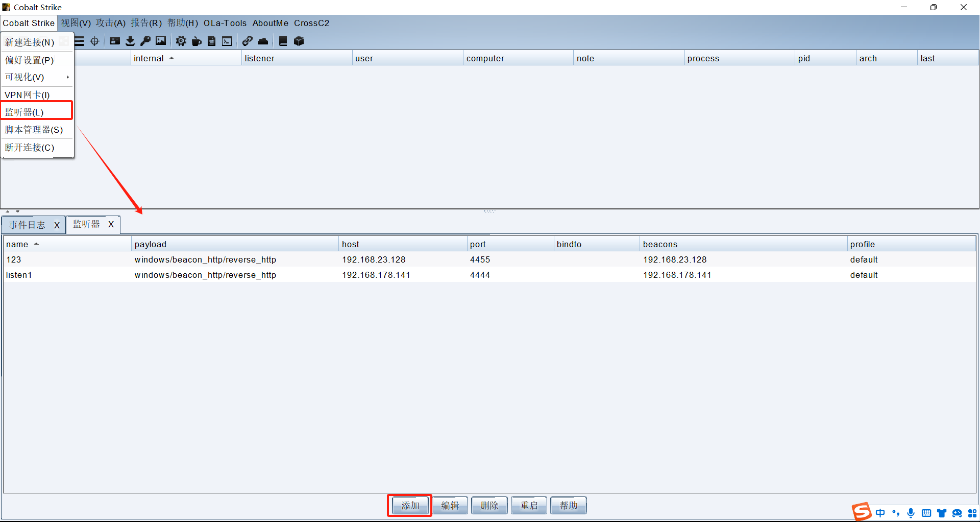The width and height of the screenshot is (980, 522).
Task: Close the 监听器 tab with its X
Action: 111,224
